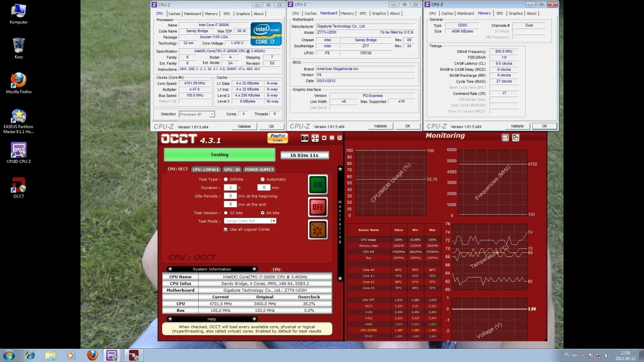Click idle minutes at the end field
The image size is (644, 362).
coord(230,205)
